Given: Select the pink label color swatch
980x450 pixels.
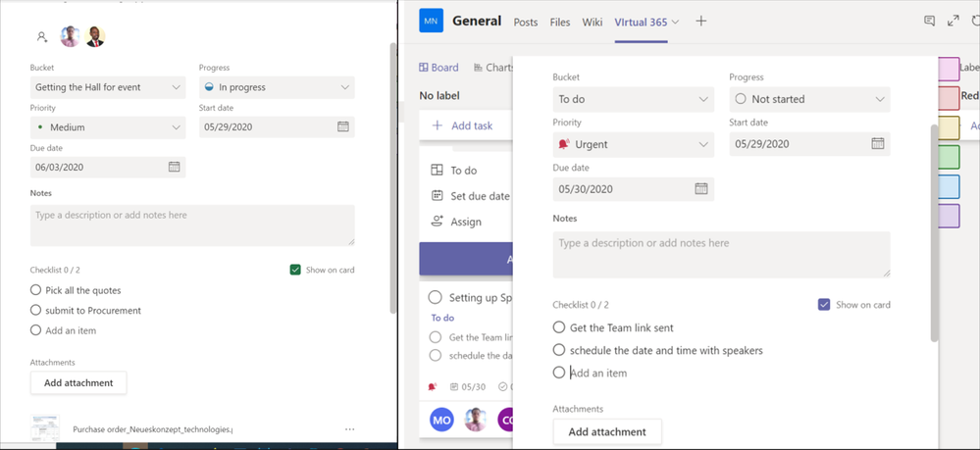Looking at the screenshot, I should click(949, 69).
